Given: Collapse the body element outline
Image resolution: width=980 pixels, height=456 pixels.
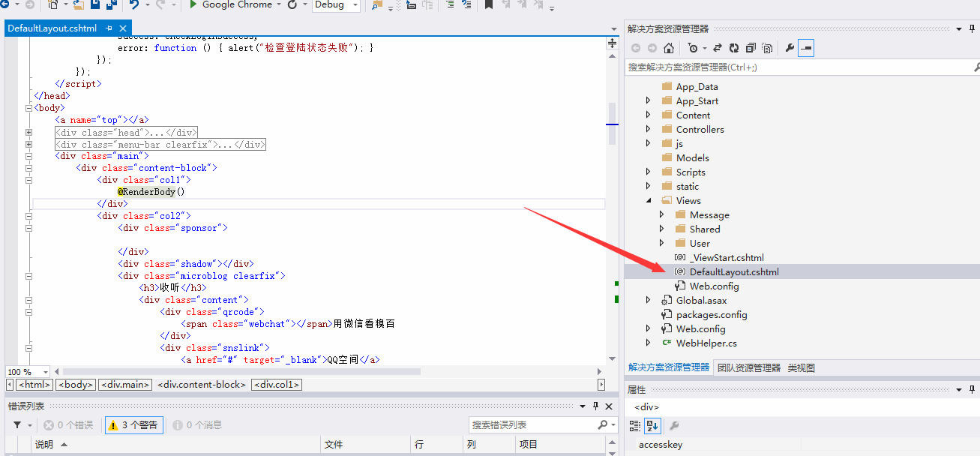Looking at the screenshot, I should point(28,108).
